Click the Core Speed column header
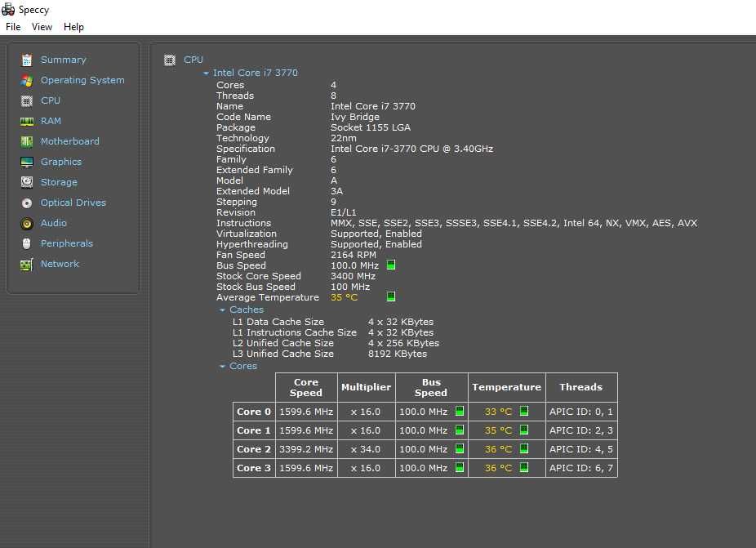Viewport: 756px width, 548px height. pyautogui.click(x=306, y=387)
